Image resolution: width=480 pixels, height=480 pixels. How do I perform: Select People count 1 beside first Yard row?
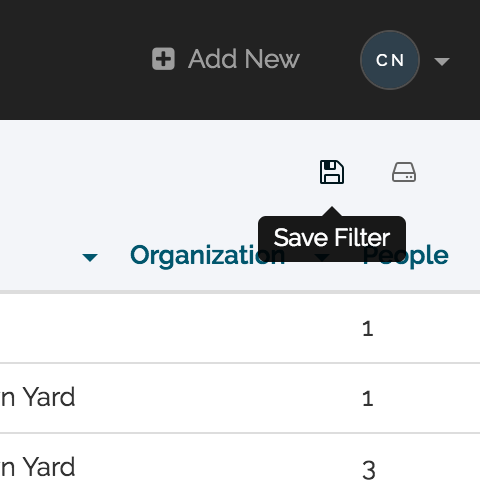(x=368, y=398)
